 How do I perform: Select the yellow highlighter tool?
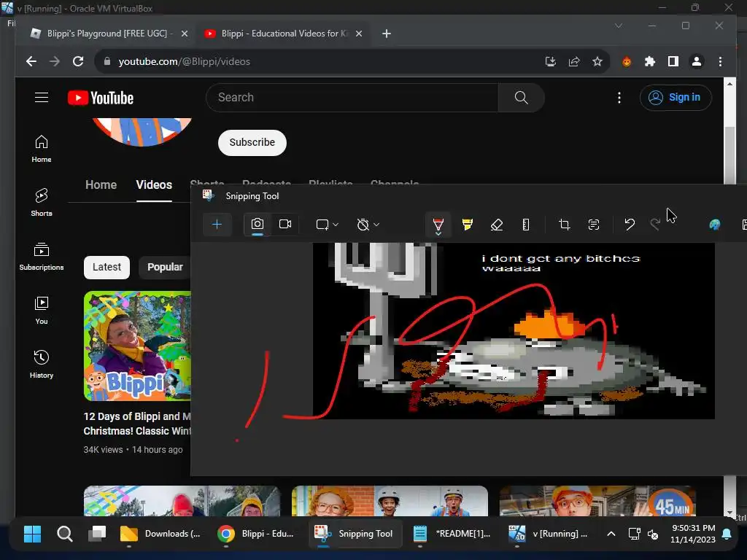pos(468,225)
